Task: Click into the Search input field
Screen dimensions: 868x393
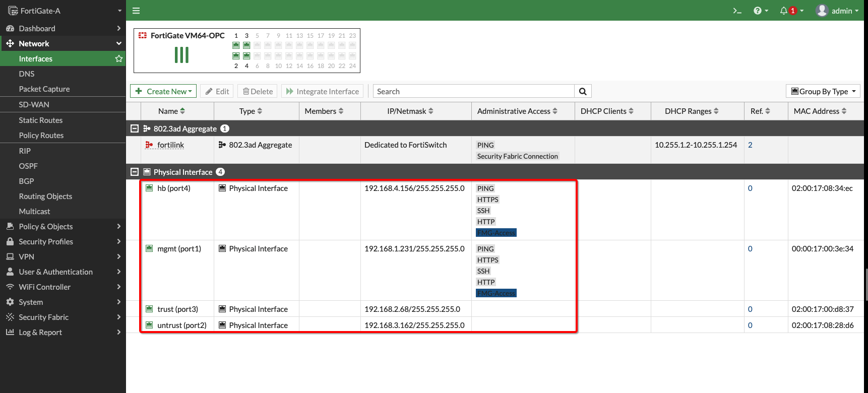Action: [473, 91]
